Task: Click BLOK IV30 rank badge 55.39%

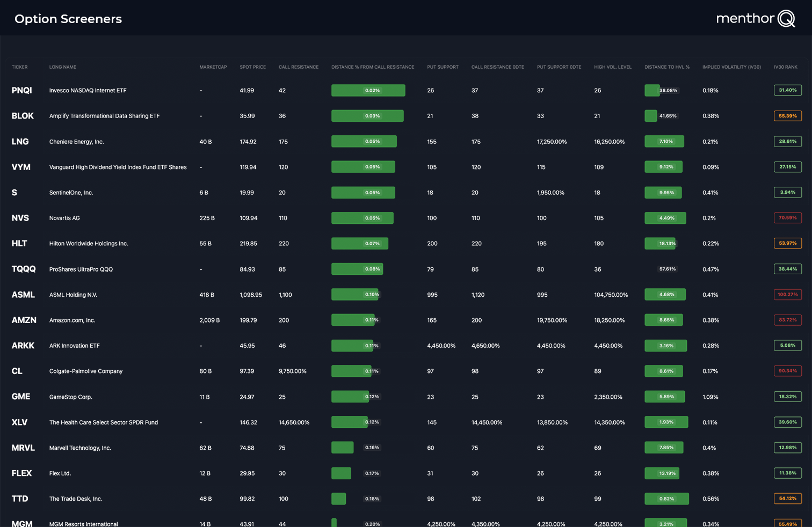Action: coord(788,116)
